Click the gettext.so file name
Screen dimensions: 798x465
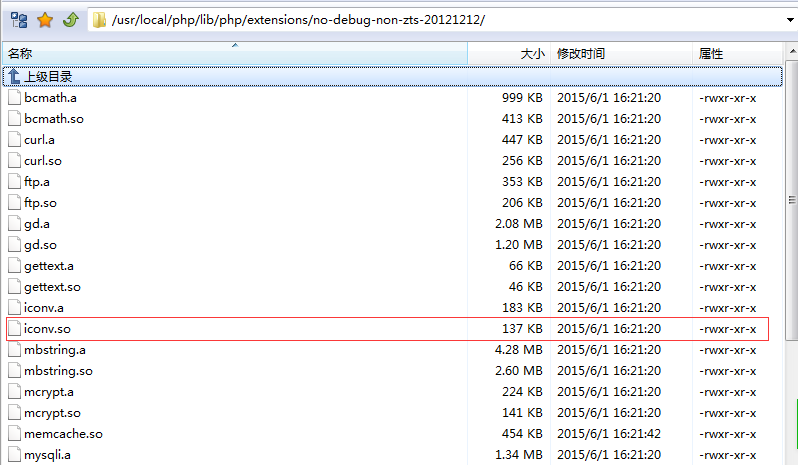point(52,287)
